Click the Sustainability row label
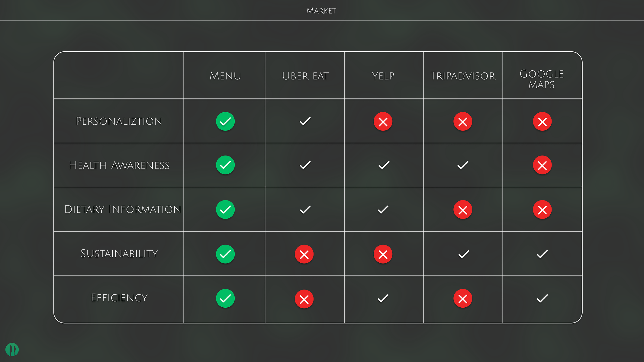The image size is (644, 362). click(x=119, y=254)
